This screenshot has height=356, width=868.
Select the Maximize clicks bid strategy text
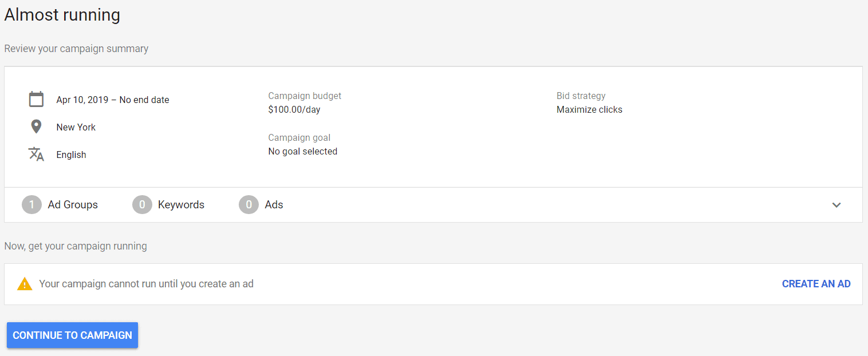(x=589, y=109)
